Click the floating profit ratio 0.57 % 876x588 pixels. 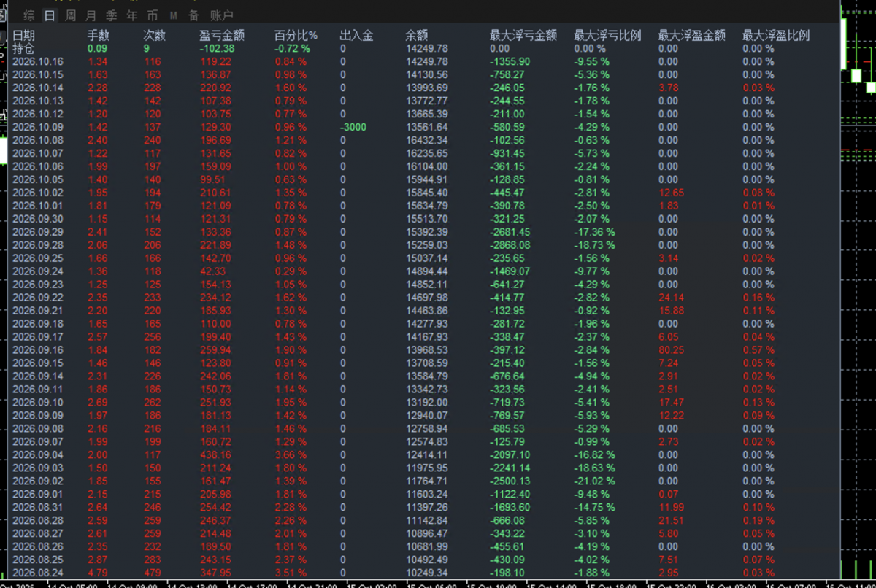tap(758, 350)
